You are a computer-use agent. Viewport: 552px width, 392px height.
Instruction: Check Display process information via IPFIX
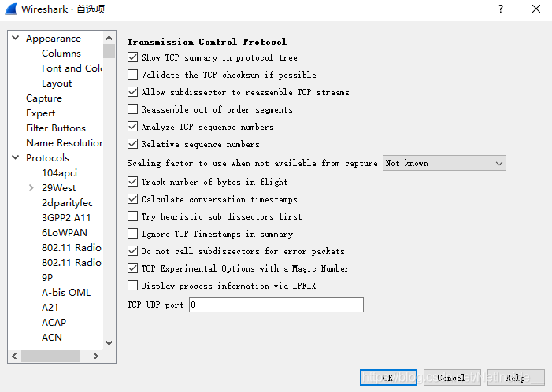pos(133,286)
